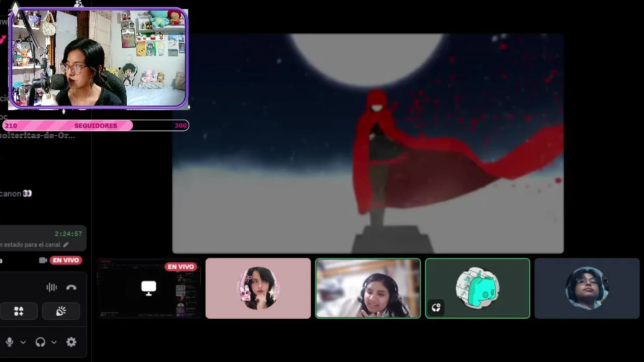The height and width of the screenshot is (362, 644).
Task: Expand headphone output options arrow
Action: click(54, 342)
